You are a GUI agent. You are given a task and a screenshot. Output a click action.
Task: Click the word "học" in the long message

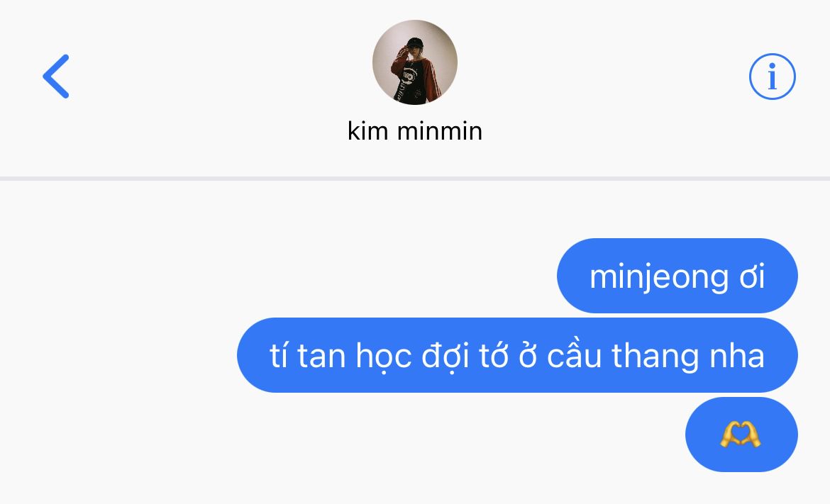click(x=384, y=357)
